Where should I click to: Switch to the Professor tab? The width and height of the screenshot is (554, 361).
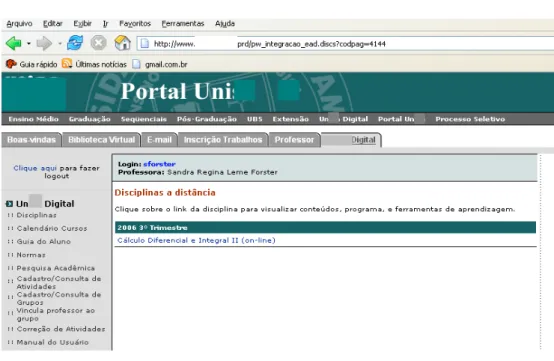pos(294,140)
